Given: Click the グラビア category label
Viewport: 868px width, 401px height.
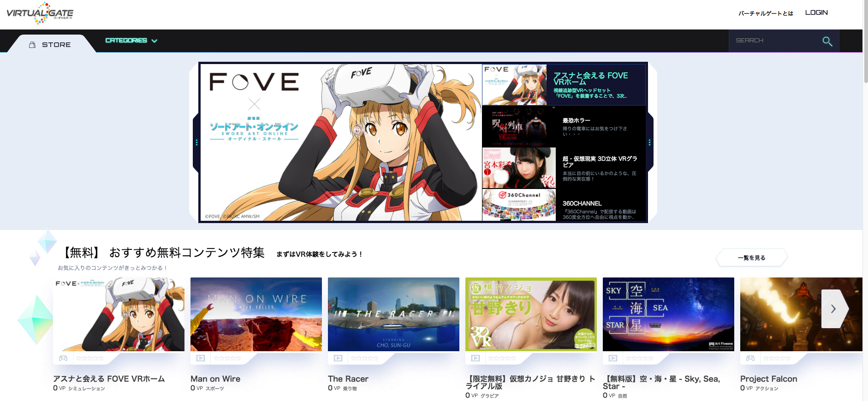Looking at the screenshot, I should [x=490, y=396].
